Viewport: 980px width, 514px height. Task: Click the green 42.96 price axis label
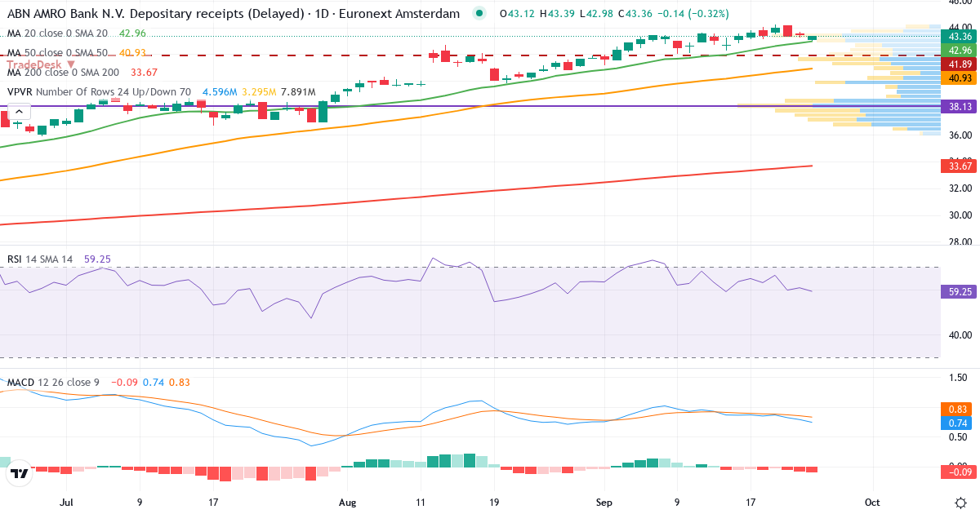(x=960, y=50)
